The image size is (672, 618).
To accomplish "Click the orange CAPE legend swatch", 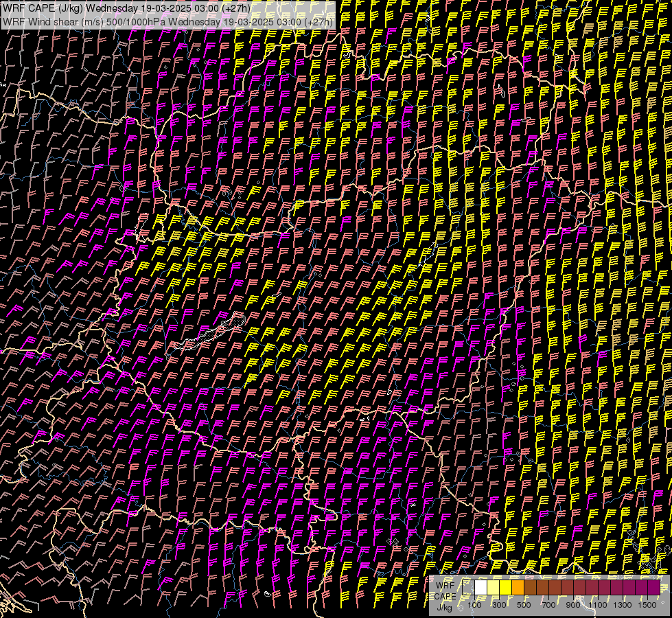I will 518,588.
